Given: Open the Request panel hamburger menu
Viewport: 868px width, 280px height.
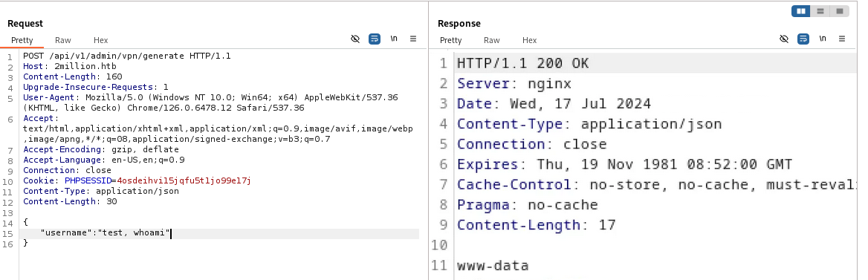Looking at the screenshot, I should click(x=413, y=39).
